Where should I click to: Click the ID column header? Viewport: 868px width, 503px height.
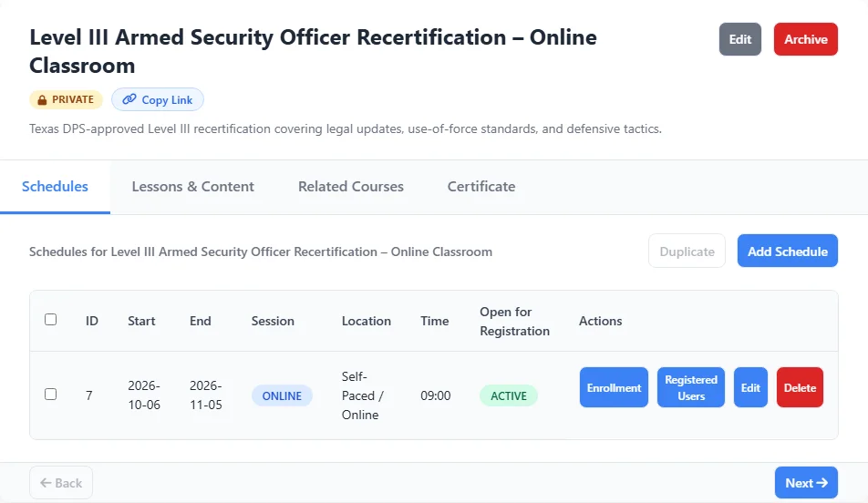click(92, 321)
